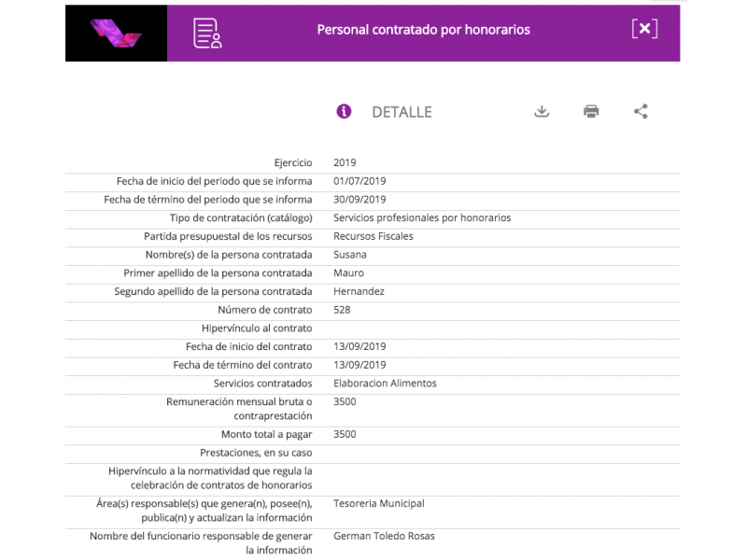The width and height of the screenshot is (747, 560).
Task: Open the share icon options
Action: click(641, 111)
